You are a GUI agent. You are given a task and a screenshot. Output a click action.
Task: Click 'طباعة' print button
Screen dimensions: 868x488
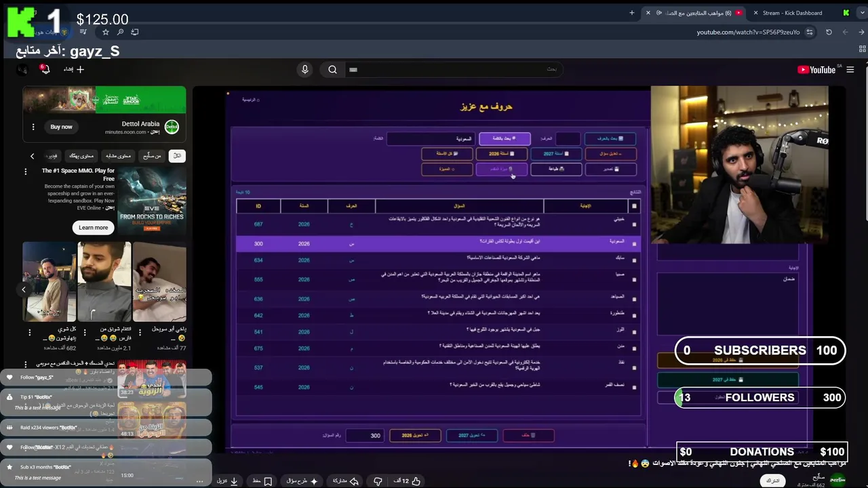(556, 169)
